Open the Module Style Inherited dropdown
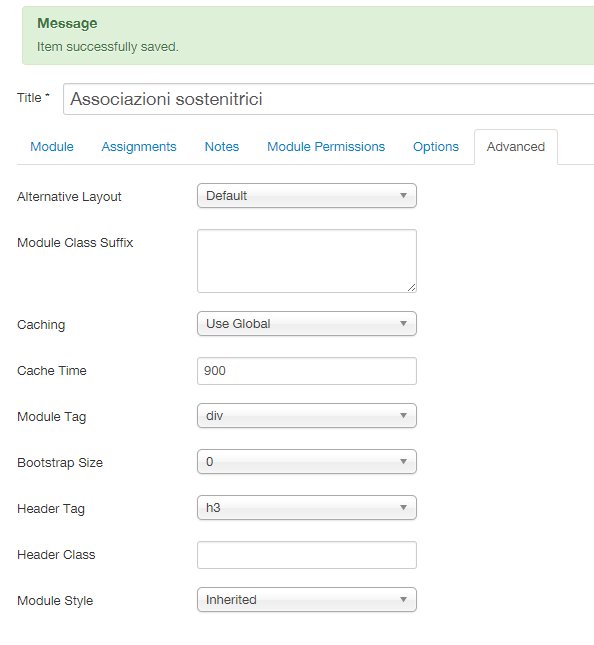594x645 pixels. [x=307, y=600]
